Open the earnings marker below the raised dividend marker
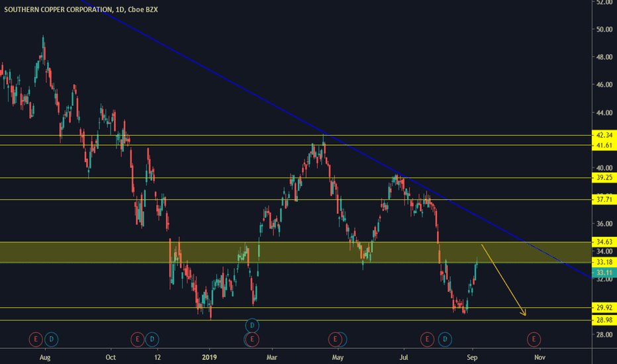 tap(252, 340)
